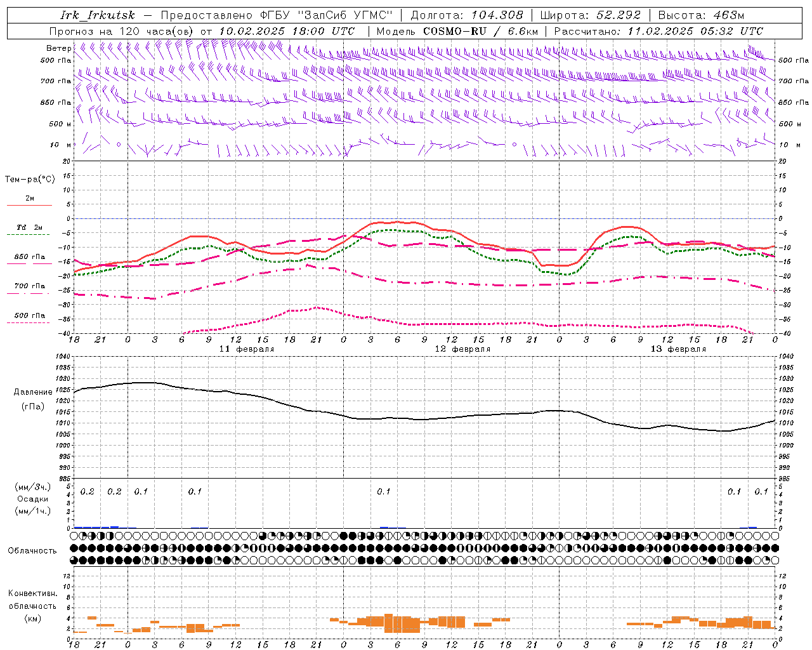Image resolution: width=812 pixels, height=650 pixels.
Task: Click the (км) unit label of convective cloud
Action: (x=32, y=618)
